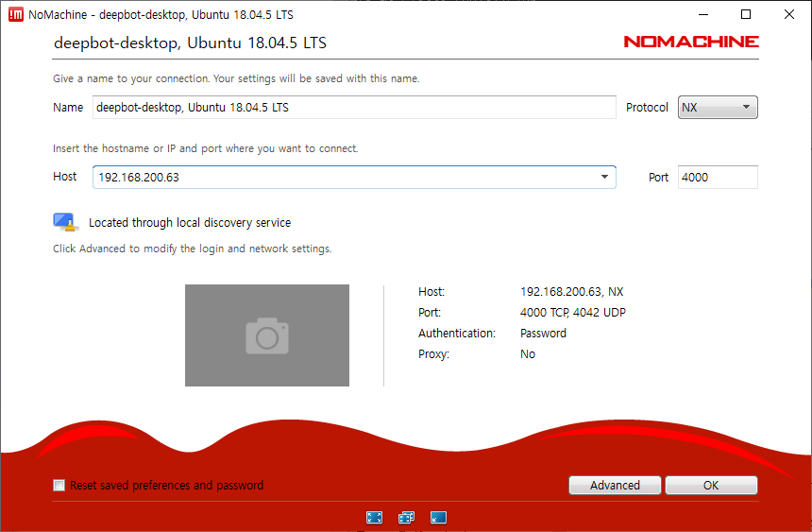Viewport: 812px width, 532px height.
Task: Click the 'Password' authentication value
Action: click(x=543, y=333)
